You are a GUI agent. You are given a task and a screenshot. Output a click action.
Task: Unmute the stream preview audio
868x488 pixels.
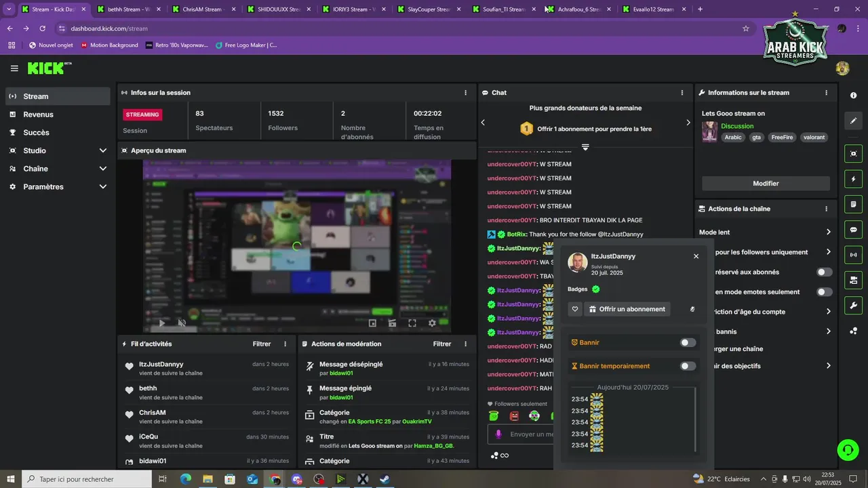click(x=182, y=323)
